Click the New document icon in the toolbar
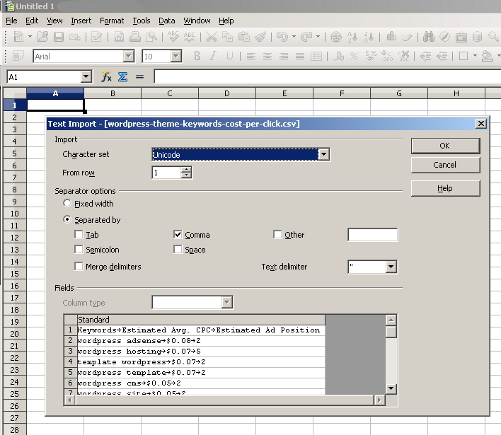The width and height of the screenshot is (501, 435). coord(18,37)
